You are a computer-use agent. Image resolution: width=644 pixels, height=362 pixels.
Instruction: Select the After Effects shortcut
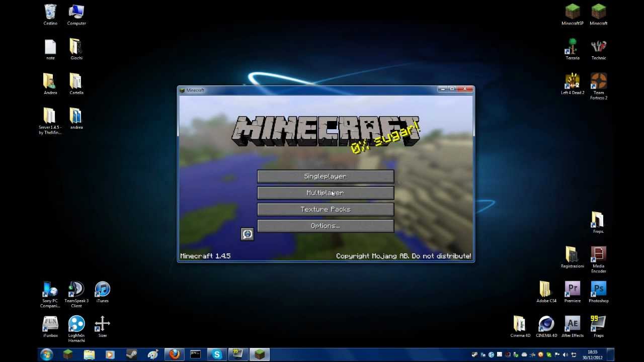(x=573, y=327)
